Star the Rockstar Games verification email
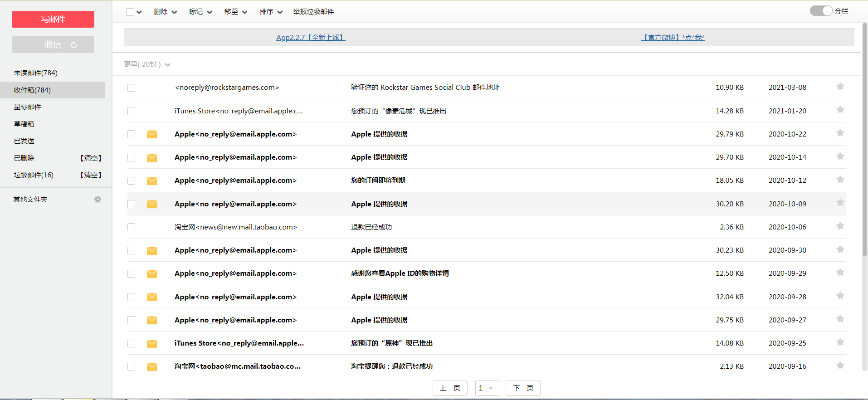The image size is (868, 400). click(840, 87)
